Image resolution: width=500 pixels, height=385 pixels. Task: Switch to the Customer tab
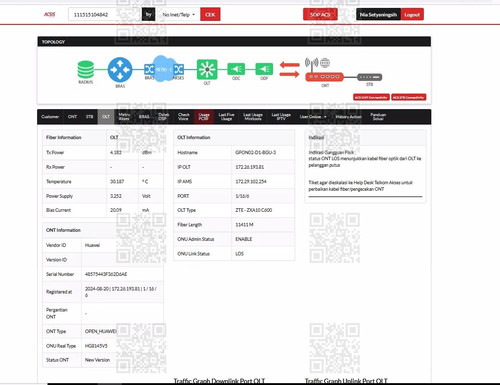pyautogui.click(x=50, y=117)
